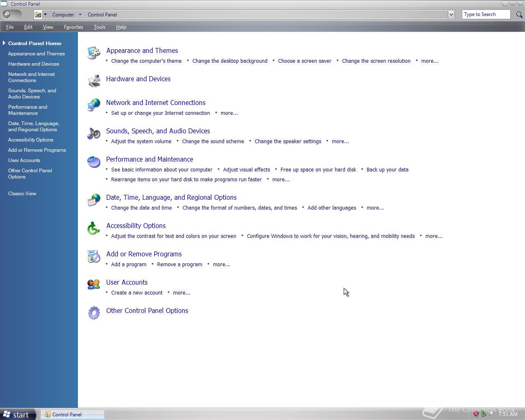Image resolution: width=525 pixels, height=420 pixels.
Task: Click Remove a program link
Action: tap(180, 264)
